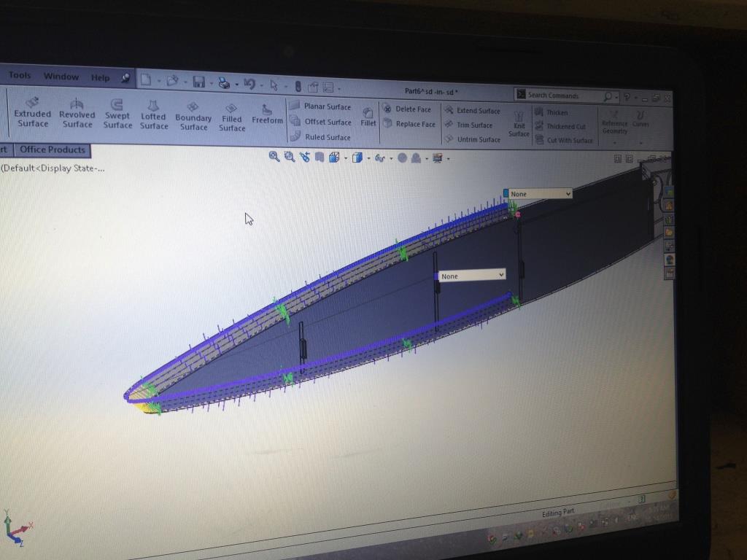Viewport: 747px width, 560px height.
Task: Toggle the Section View icon
Action: pos(320,157)
